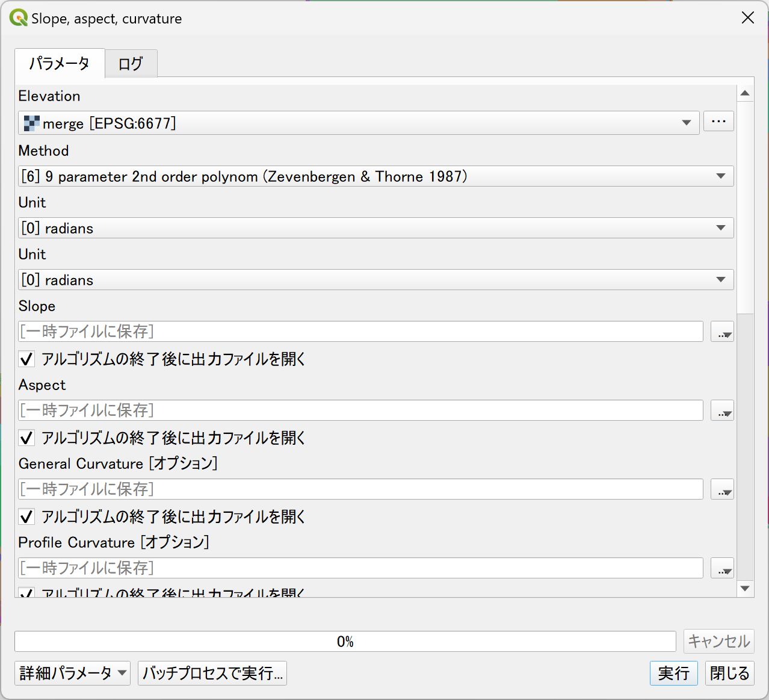
Task: Expand the Method dropdown list
Action: pyautogui.click(x=376, y=176)
